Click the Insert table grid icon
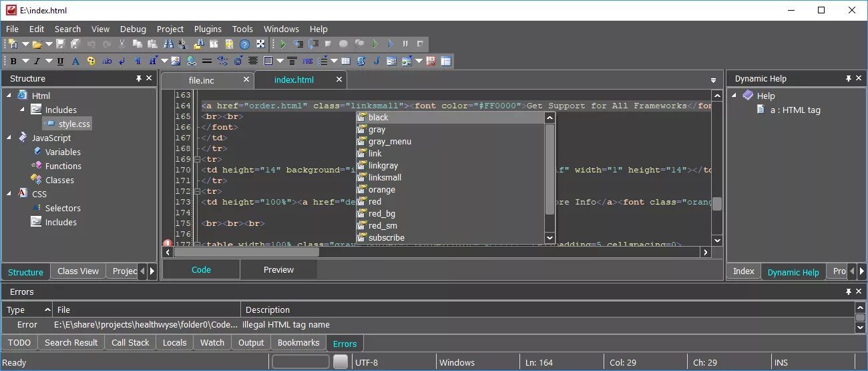This screenshot has width=868, height=371. 345,61
